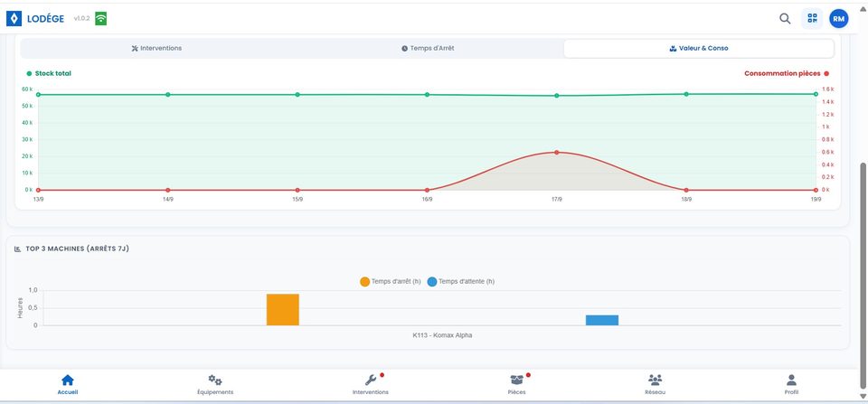868x404 pixels.
Task: Click the LODÉGE logo icon
Action: [x=14, y=19]
